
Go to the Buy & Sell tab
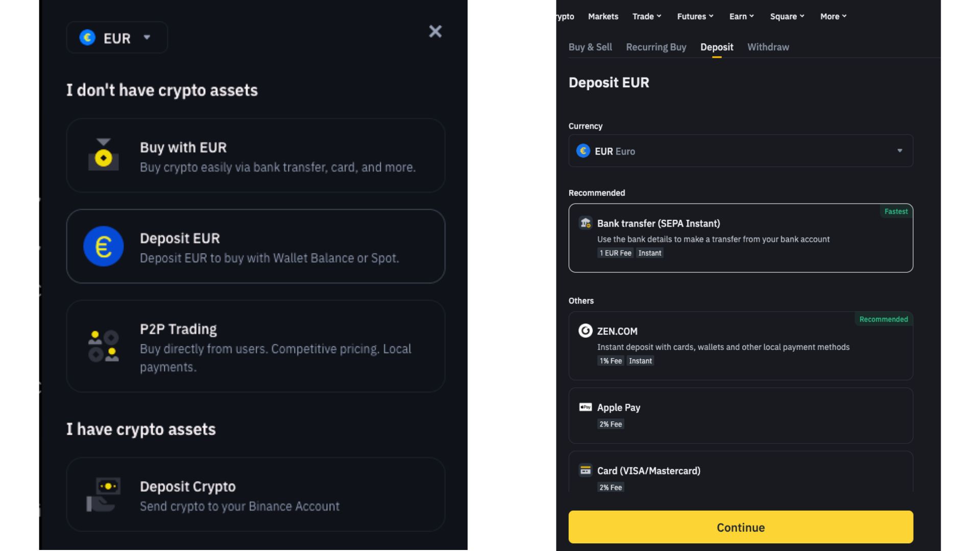pos(590,47)
